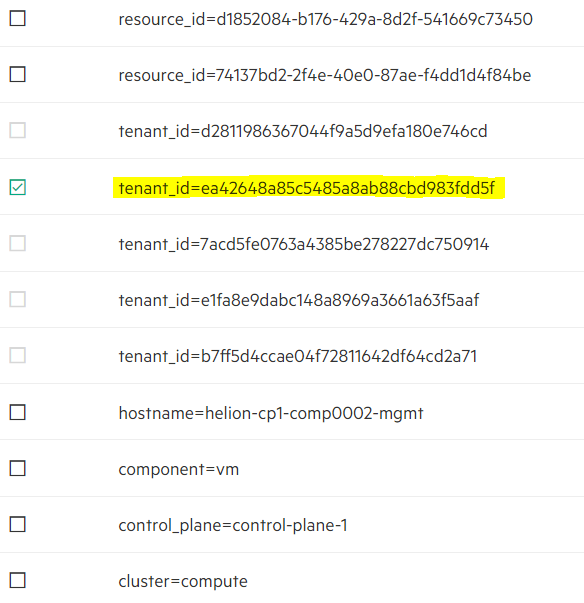Click the hostname=helion-cp1-comp0002-mgmt label

[271, 413]
